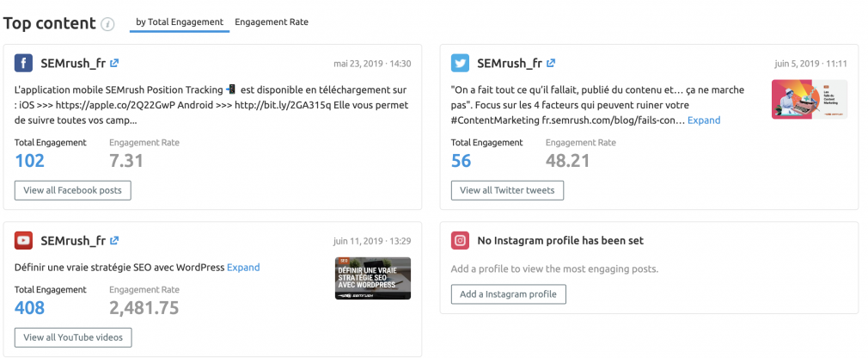Click Add a profile to view posts text
The width and height of the screenshot is (868, 358).
click(554, 268)
